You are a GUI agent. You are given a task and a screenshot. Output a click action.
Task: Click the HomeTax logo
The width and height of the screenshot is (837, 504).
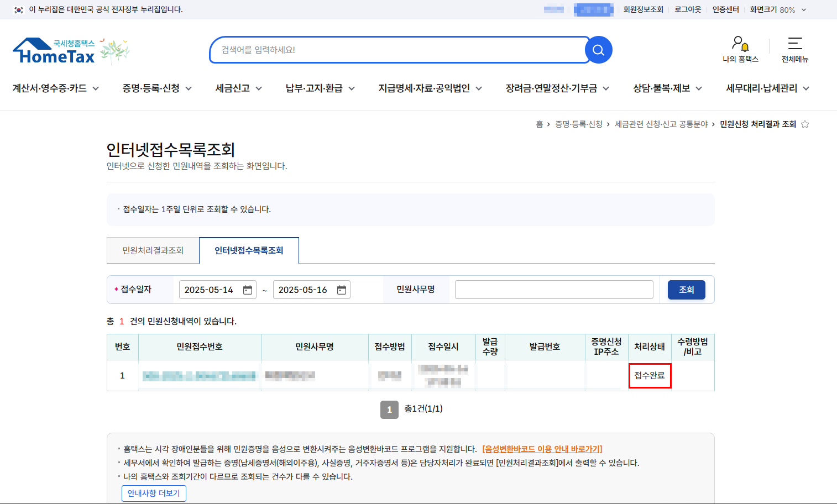tap(54, 51)
